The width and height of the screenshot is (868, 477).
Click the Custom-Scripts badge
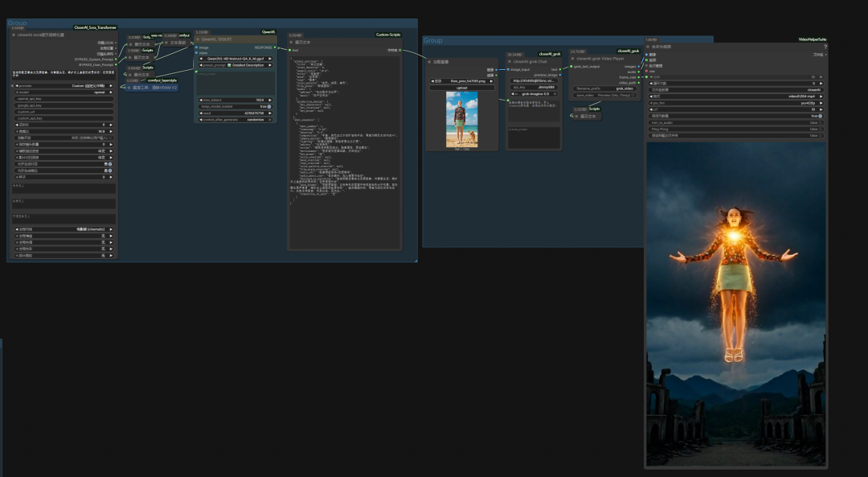pyautogui.click(x=388, y=35)
